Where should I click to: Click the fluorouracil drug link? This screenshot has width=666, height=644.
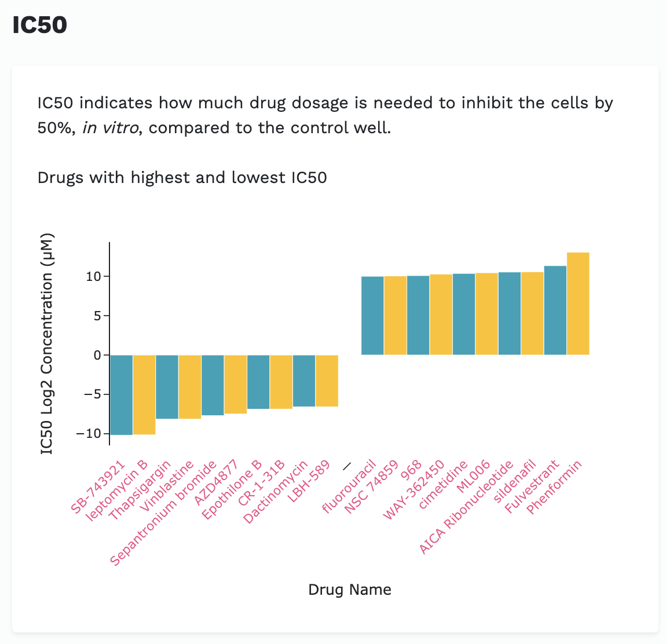click(349, 486)
